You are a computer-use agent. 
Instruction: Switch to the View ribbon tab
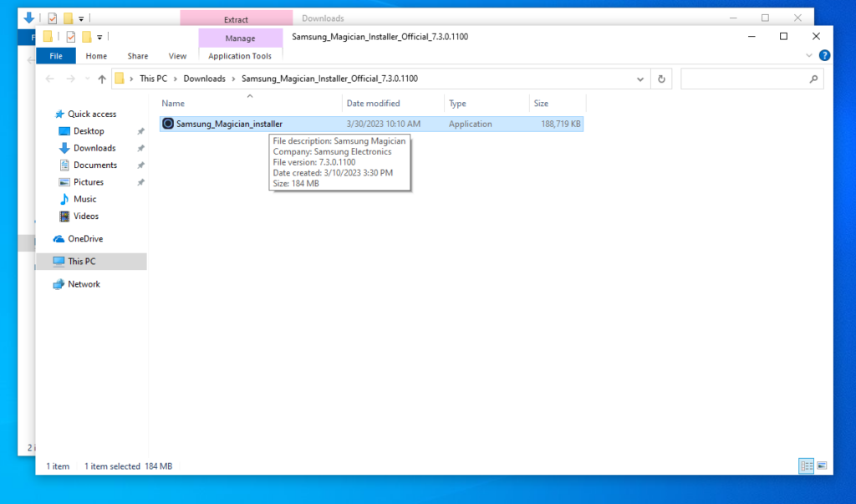click(177, 56)
